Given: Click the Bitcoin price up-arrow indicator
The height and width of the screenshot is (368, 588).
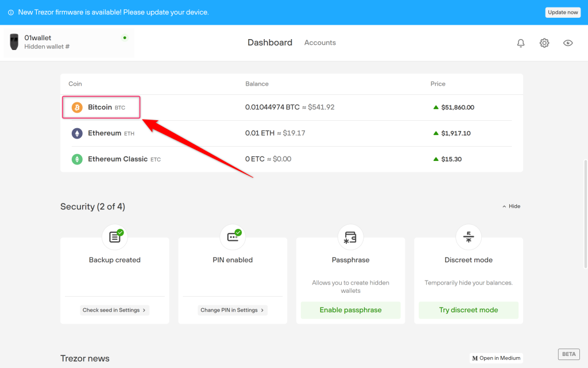Looking at the screenshot, I should tap(436, 108).
